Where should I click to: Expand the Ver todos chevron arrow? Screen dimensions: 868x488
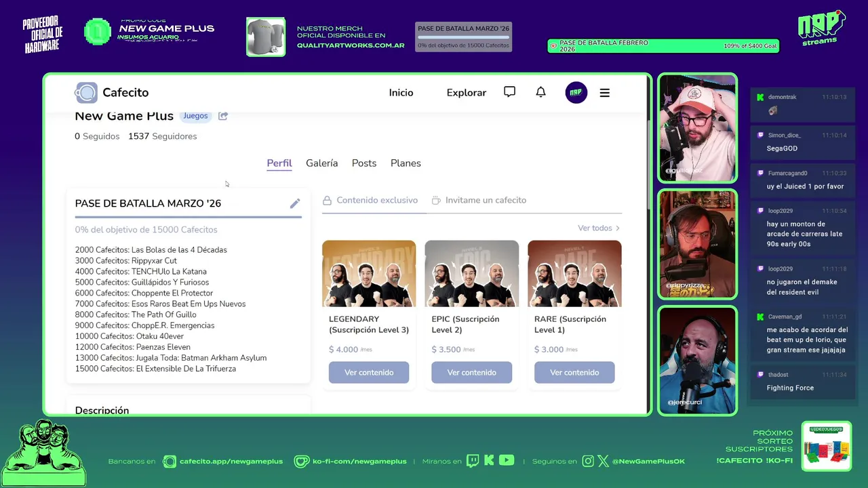[x=618, y=228]
